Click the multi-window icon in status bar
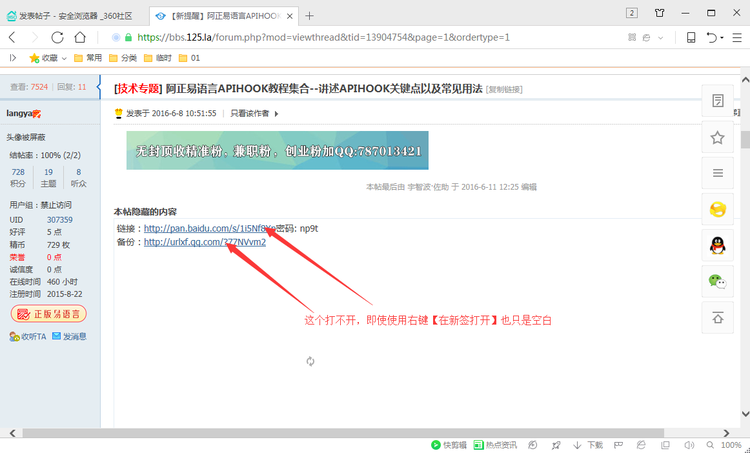 [665, 445]
